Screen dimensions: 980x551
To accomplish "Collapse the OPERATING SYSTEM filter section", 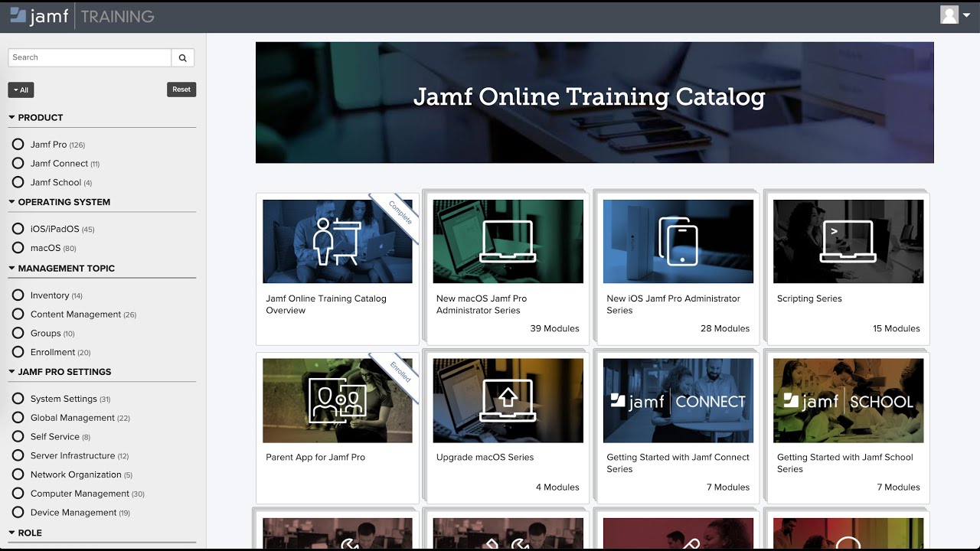I will point(60,202).
